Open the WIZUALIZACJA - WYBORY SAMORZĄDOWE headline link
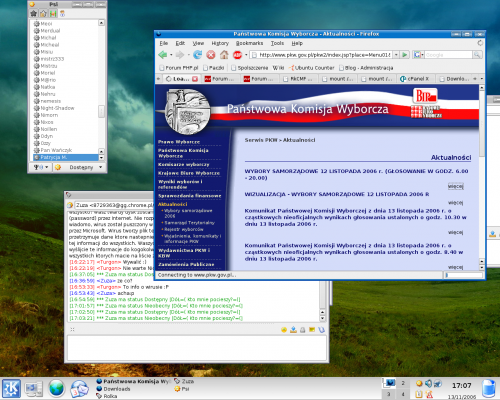Screen dimensions: 500x400 (337, 194)
